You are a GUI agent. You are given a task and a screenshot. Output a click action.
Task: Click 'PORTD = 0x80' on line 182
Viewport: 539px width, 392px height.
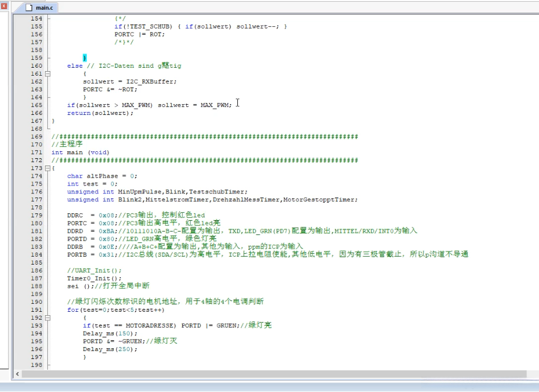click(x=92, y=239)
